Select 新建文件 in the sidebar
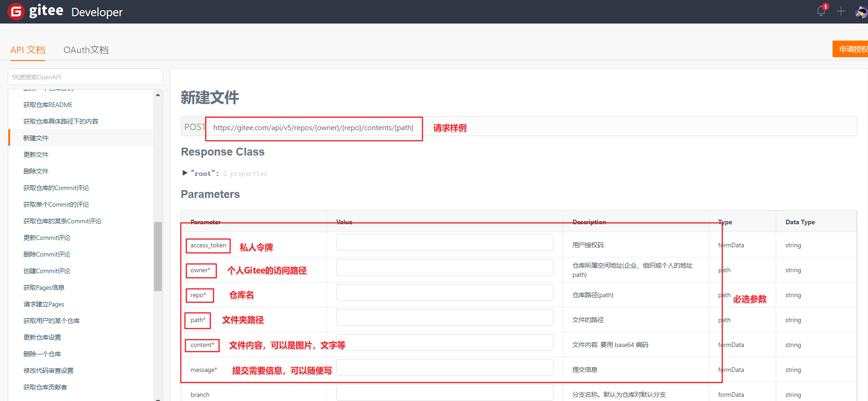 pyautogui.click(x=36, y=138)
